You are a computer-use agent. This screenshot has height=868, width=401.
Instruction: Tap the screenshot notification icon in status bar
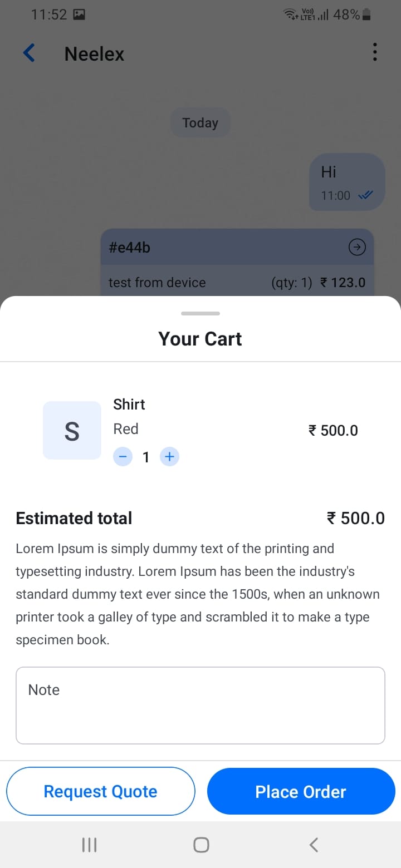tap(79, 15)
